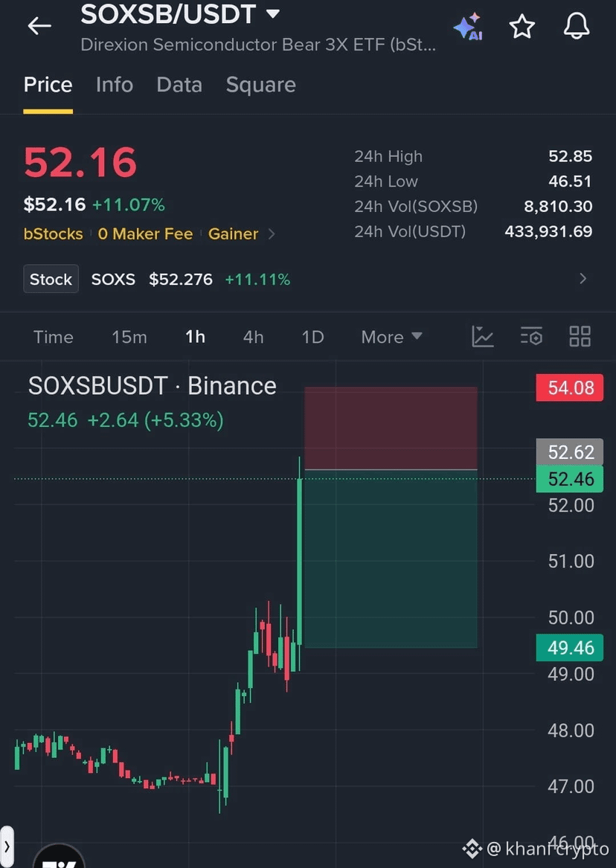Switch to the Info tab

pyautogui.click(x=115, y=85)
